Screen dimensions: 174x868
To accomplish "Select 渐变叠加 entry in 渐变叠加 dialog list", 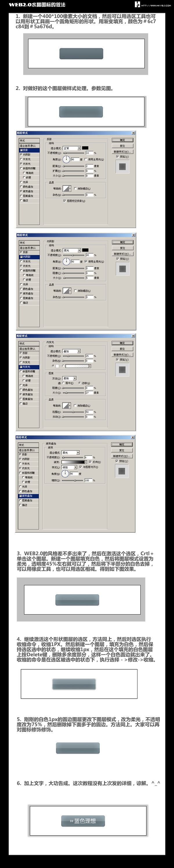I will click(x=28, y=496).
